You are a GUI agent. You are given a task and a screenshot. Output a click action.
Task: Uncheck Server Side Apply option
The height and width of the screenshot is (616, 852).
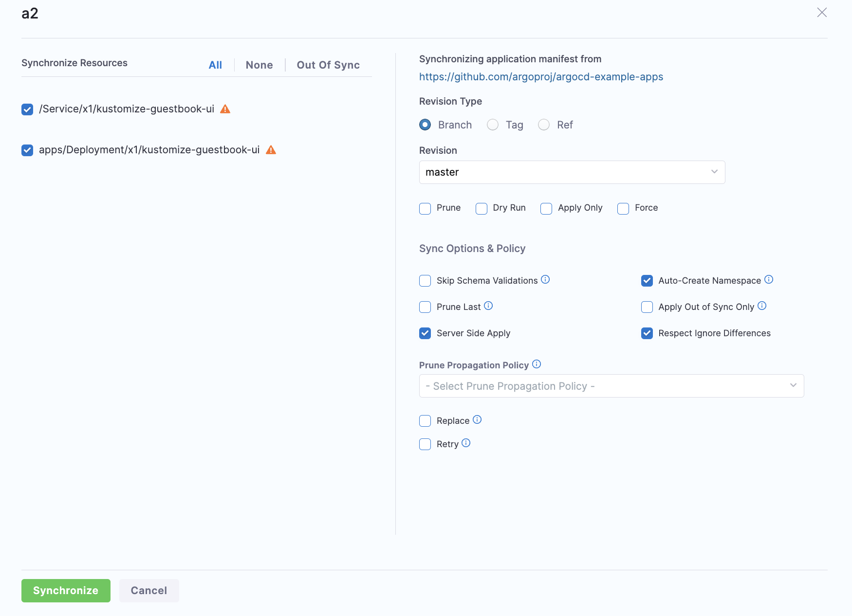[425, 333]
